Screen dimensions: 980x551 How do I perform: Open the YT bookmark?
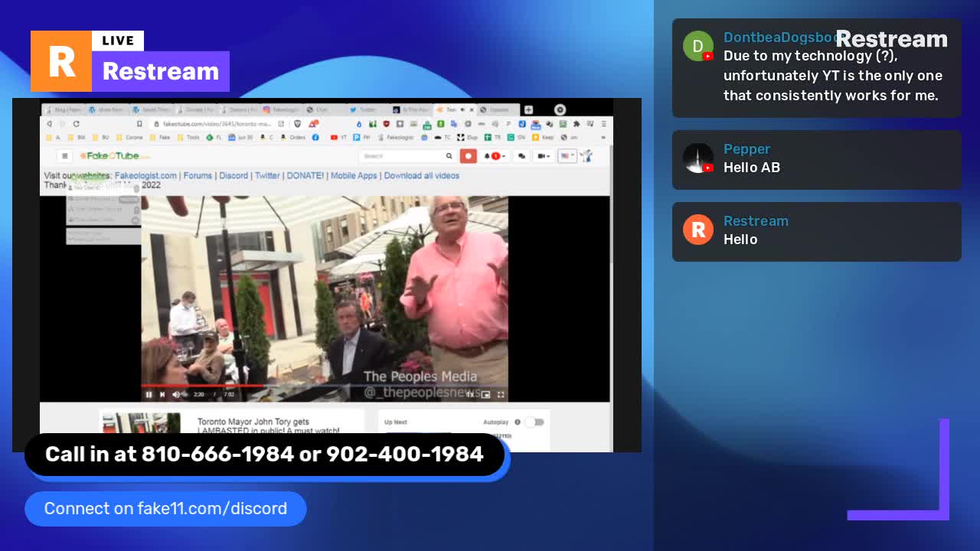pyautogui.click(x=338, y=138)
